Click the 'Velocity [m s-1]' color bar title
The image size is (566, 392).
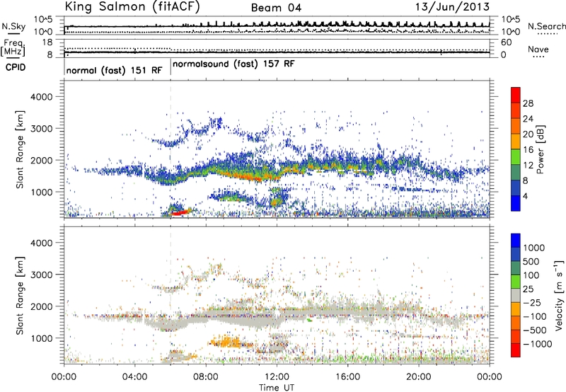[x=559, y=295]
